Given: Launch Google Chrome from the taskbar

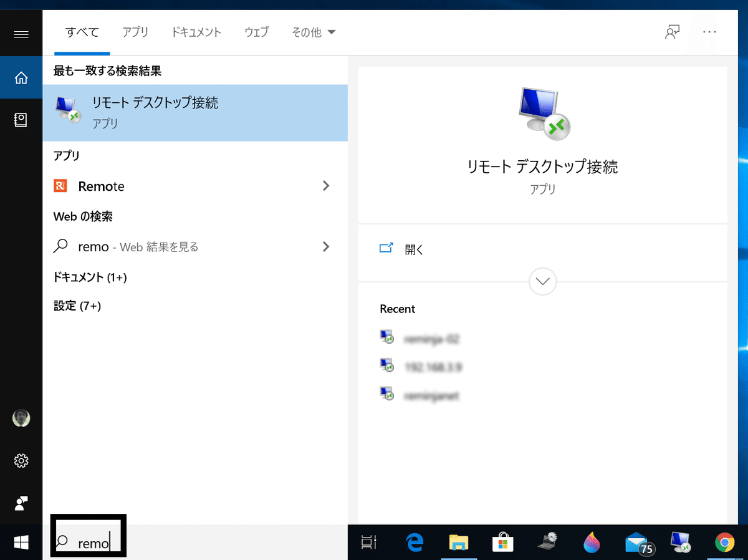Looking at the screenshot, I should [724, 543].
